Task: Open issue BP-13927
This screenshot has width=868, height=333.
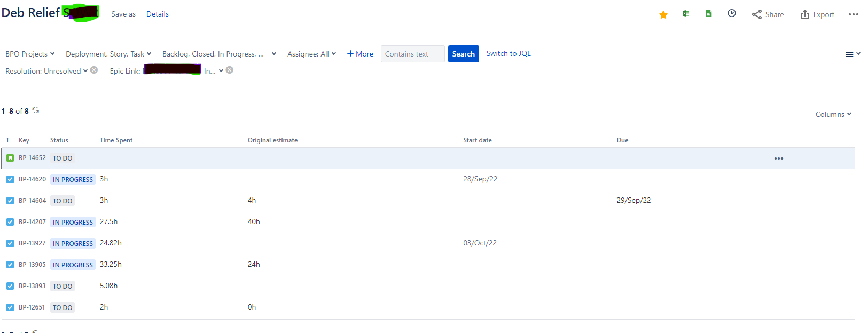Action: [x=32, y=243]
